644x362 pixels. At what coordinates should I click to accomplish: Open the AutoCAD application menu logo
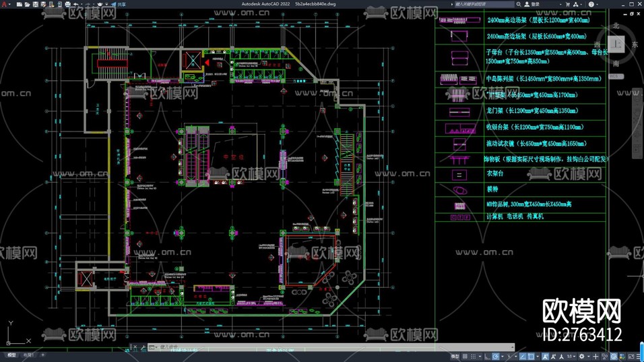tap(4, 4)
